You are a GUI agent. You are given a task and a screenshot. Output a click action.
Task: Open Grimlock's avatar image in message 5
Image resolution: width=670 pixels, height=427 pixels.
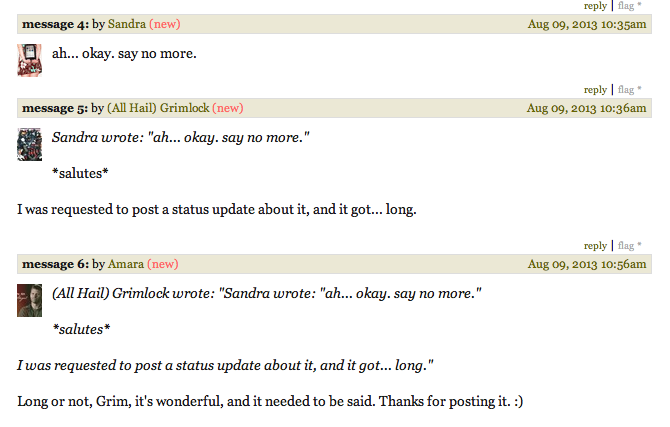point(29,144)
